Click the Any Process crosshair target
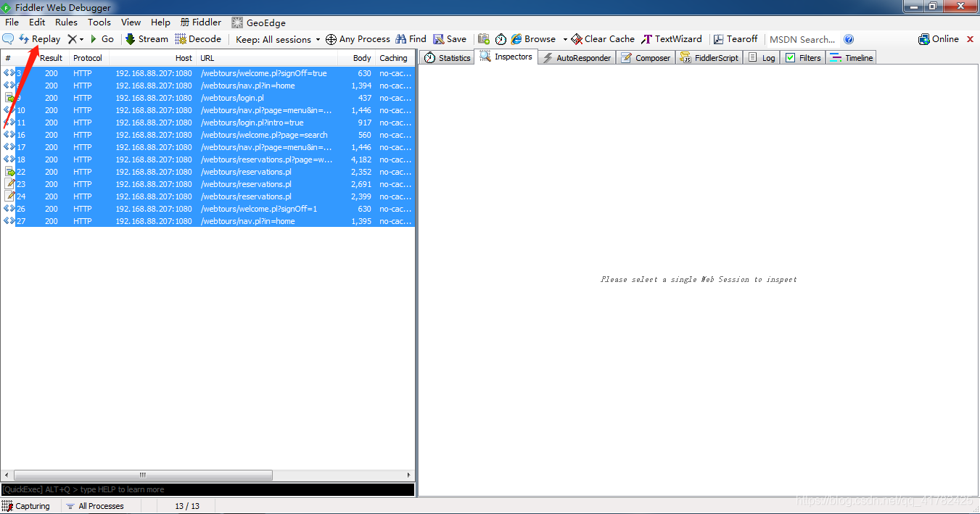Image resolution: width=980 pixels, height=514 pixels. (x=358, y=39)
